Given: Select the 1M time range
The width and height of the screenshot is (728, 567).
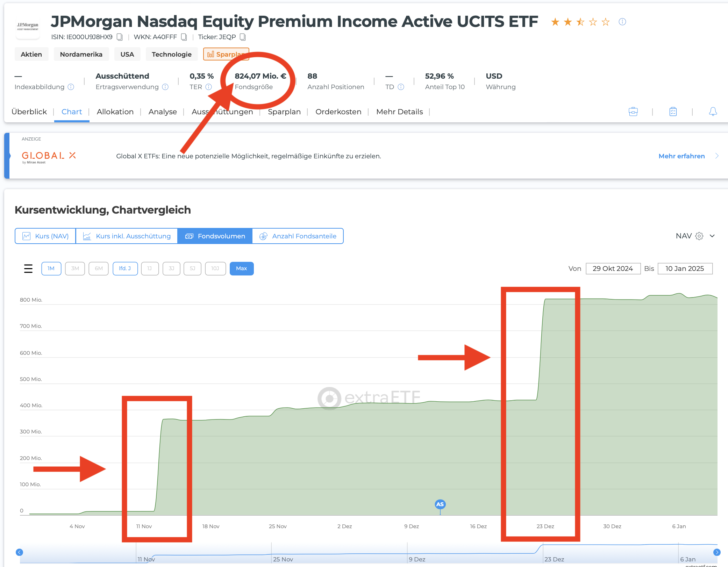Looking at the screenshot, I should [51, 268].
